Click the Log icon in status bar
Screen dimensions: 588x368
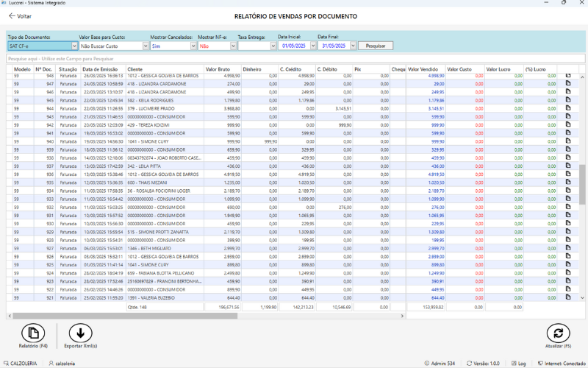[514, 364]
